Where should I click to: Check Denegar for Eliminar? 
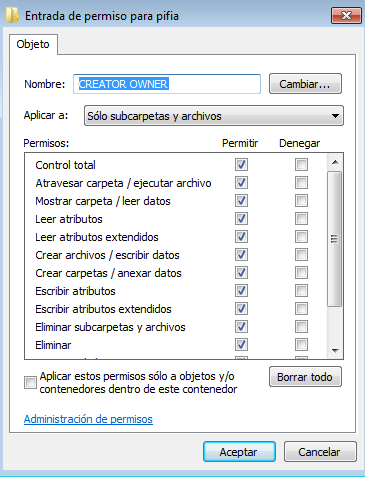coord(301,344)
